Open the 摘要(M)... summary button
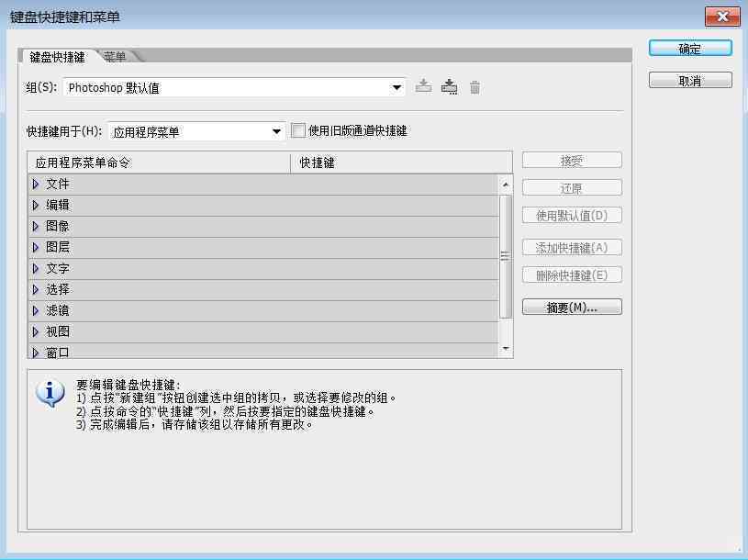The height and width of the screenshot is (560, 748). 572,308
